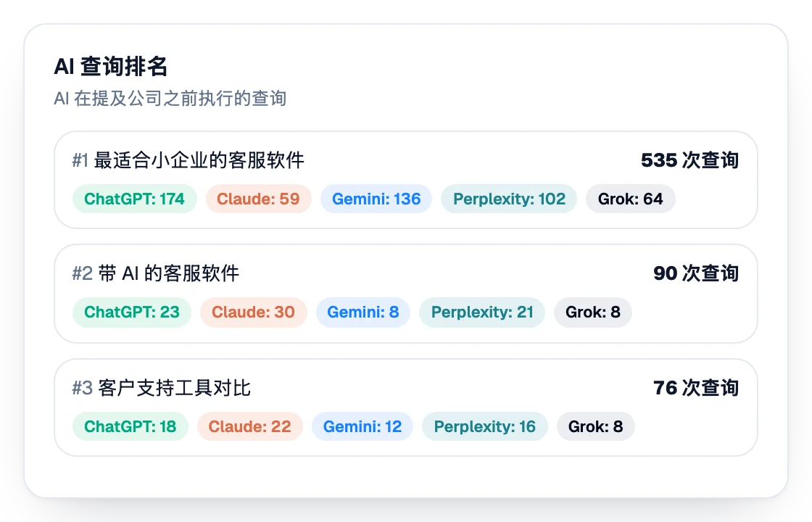Click the ChatGPT: 174 badge
Viewport: 812px width, 522px height.
[135, 199]
